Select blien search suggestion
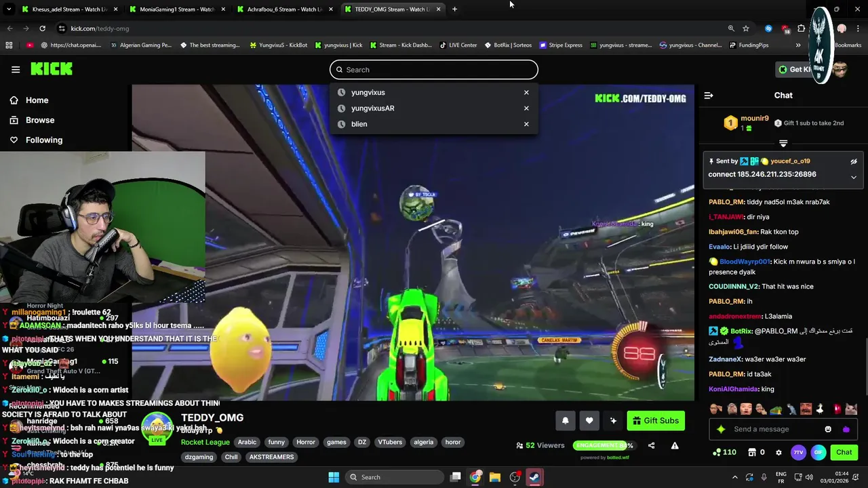The image size is (868, 488). [x=359, y=124]
